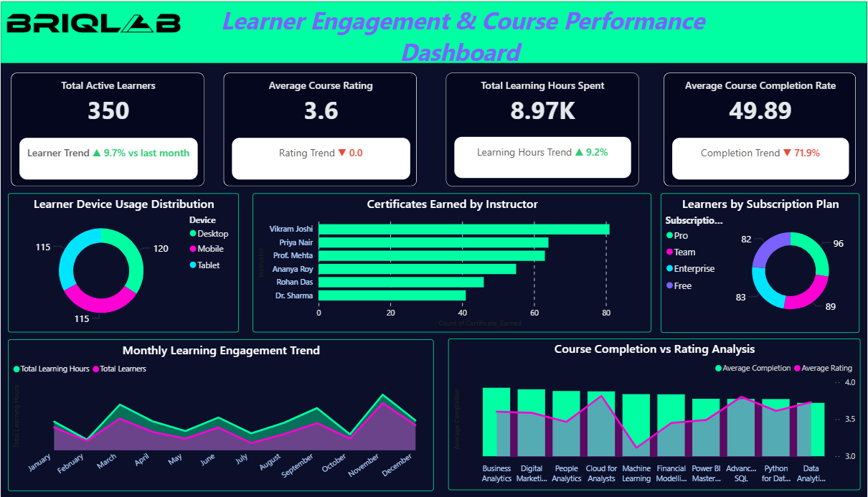Filter by the Pro subscription legend item
The height and width of the screenshot is (497, 868).
pos(680,235)
